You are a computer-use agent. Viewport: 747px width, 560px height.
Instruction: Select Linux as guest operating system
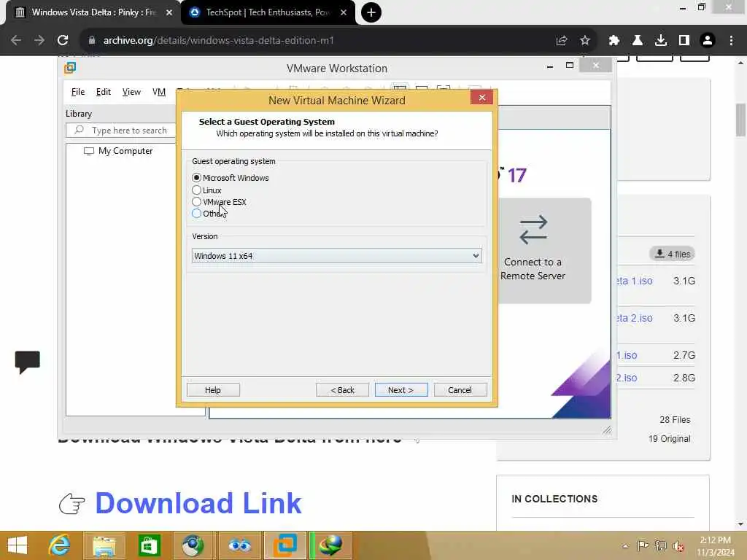[x=196, y=190]
